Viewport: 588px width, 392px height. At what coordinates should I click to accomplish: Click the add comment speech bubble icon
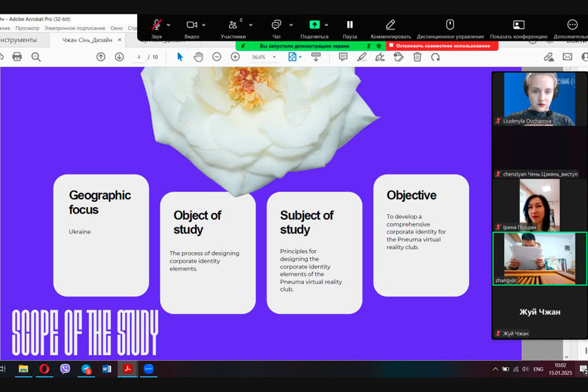[x=343, y=57]
